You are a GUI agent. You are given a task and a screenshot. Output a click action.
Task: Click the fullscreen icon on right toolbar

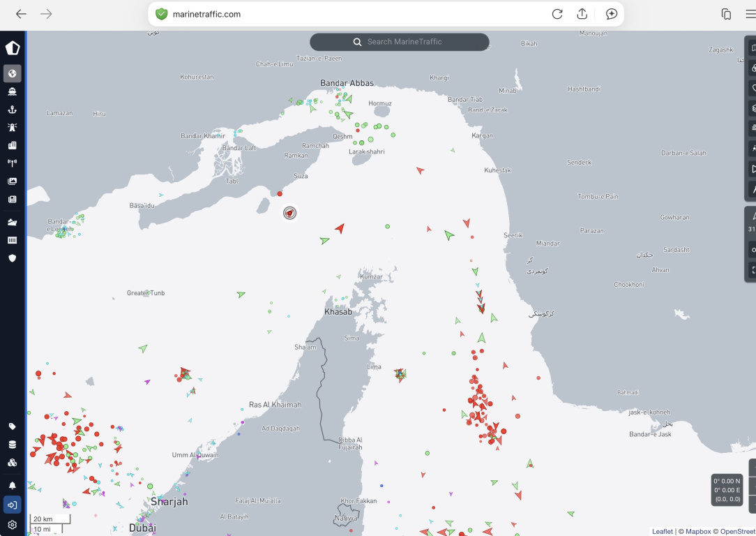click(753, 270)
